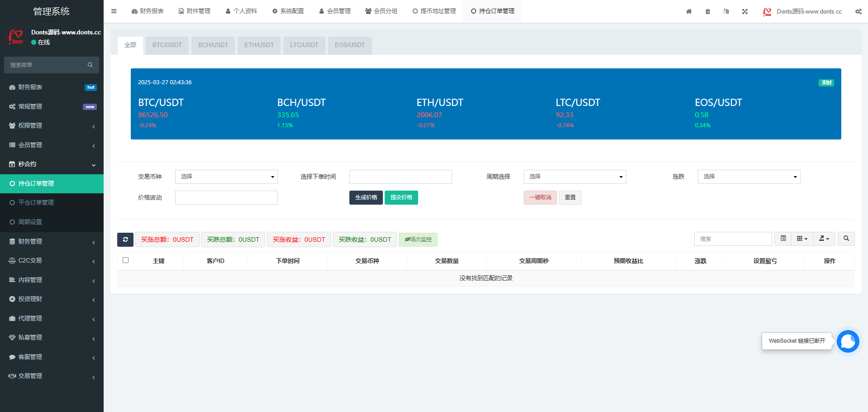Toggle the sidebar hamburger menu icon
Image resolution: width=868 pixels, height=412 pixels.
[x=114, y=11]
